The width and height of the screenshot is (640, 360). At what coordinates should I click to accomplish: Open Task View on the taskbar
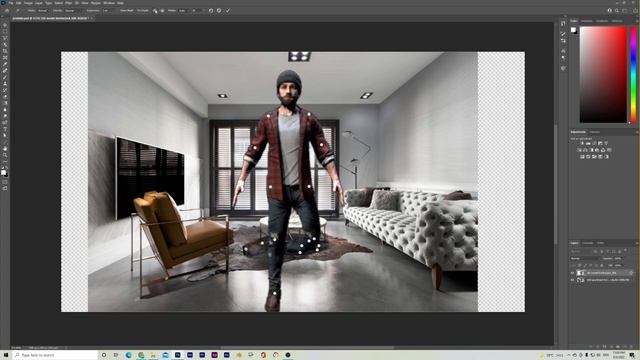tap(116, 355)
